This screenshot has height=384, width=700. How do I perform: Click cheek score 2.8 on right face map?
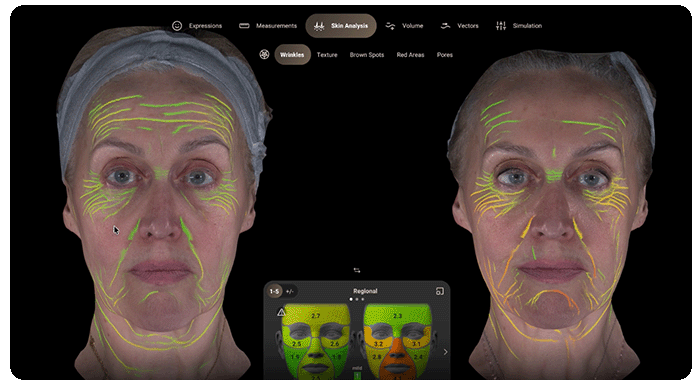[x=377, y=357]
